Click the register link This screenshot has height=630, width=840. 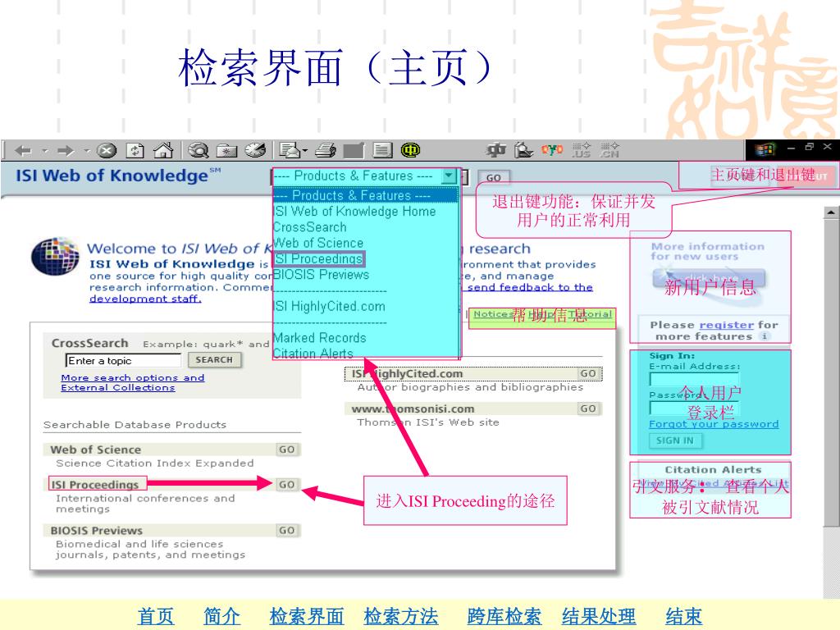click(727, 325)
